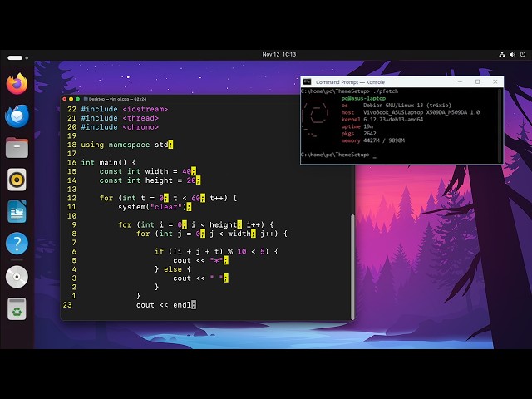The height and width of the screenshot is (399, 532).
Task: Click the memory value '4427M / 9898M'
Action: 384,140
